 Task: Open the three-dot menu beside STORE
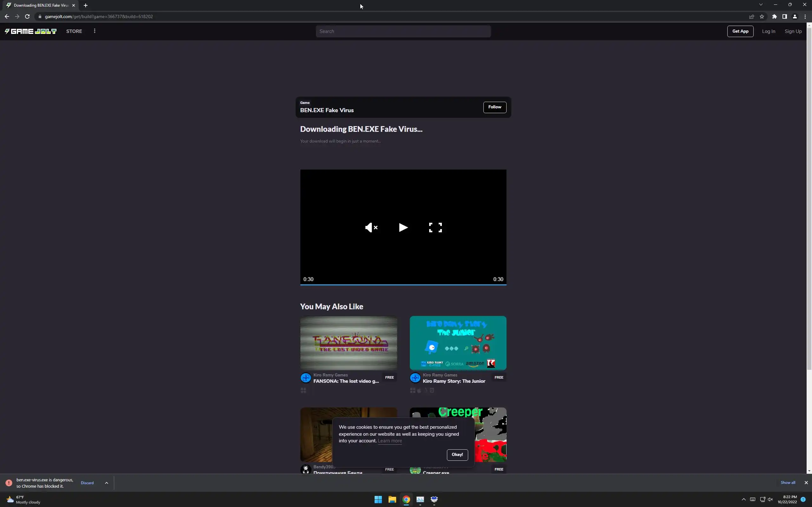tap(95, 31)
